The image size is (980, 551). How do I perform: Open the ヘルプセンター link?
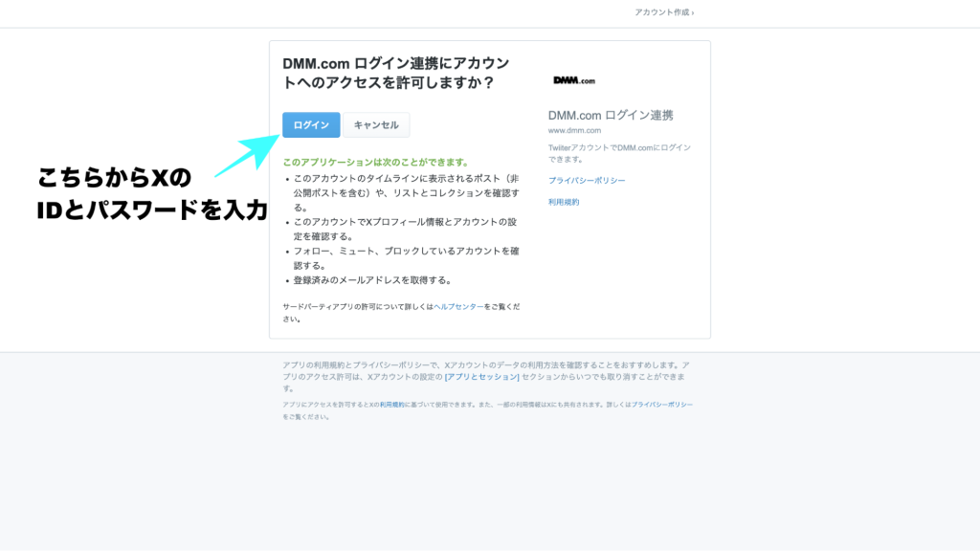tap(458, 306)
